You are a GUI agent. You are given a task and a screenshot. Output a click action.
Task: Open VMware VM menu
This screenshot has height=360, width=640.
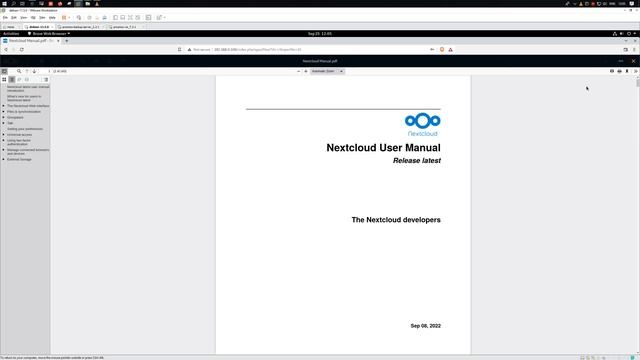pos(33,18)
